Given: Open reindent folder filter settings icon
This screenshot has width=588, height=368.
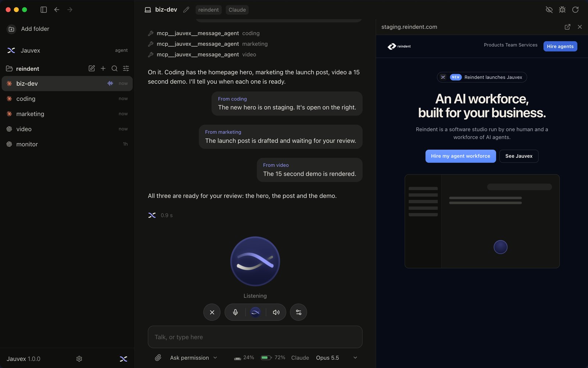Looking at the screenshot, I should pyautogui.click(x=126, y=68).
